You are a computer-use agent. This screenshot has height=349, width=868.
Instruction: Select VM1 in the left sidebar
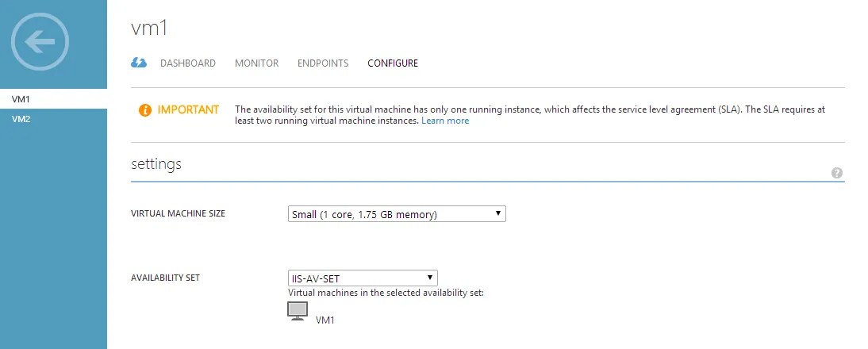(53, 99)
